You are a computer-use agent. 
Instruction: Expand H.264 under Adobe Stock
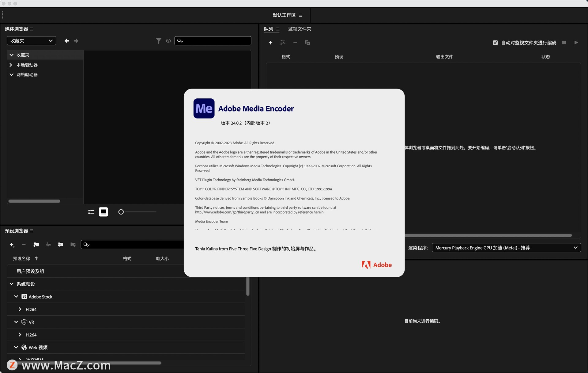pos(20,310)
